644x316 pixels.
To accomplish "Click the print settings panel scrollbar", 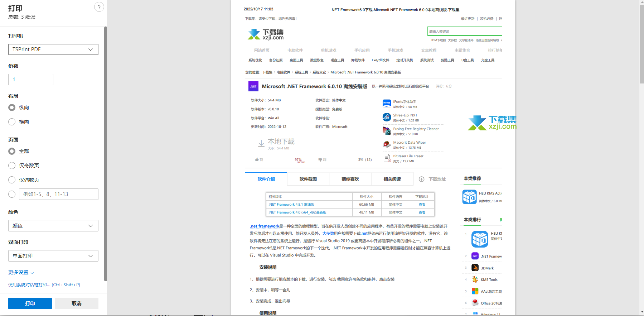I will (x=106, y=154).
